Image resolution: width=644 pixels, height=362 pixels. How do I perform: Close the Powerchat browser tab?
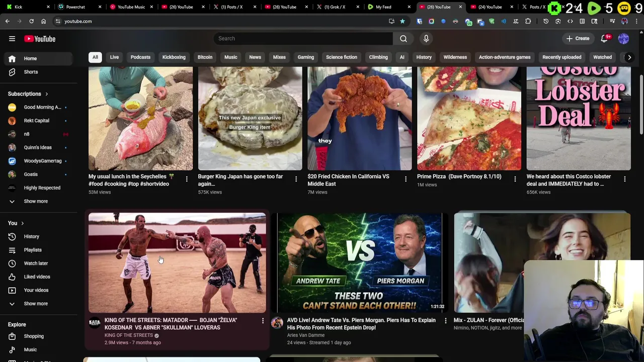[x=100, y=7]
